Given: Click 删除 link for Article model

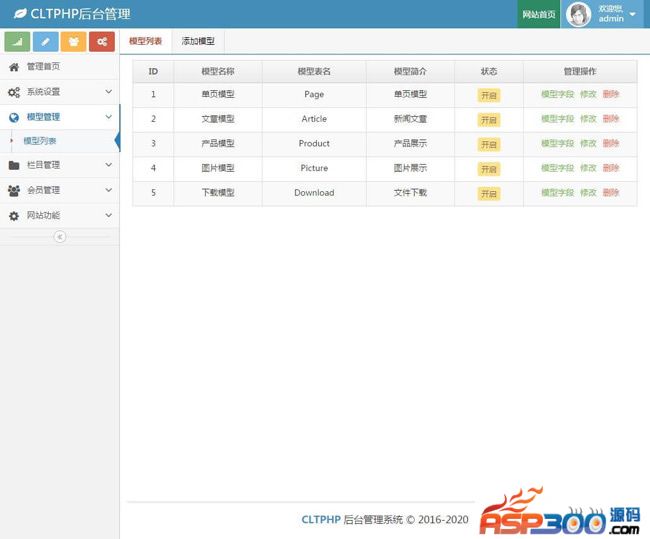Looking at the screenshot, I should click(611, 119).
